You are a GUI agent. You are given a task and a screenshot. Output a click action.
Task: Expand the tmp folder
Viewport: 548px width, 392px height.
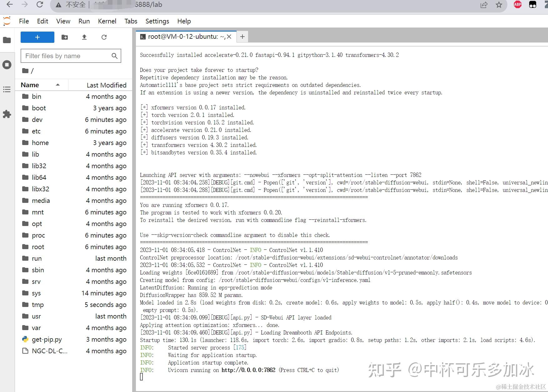pos(38,305)
